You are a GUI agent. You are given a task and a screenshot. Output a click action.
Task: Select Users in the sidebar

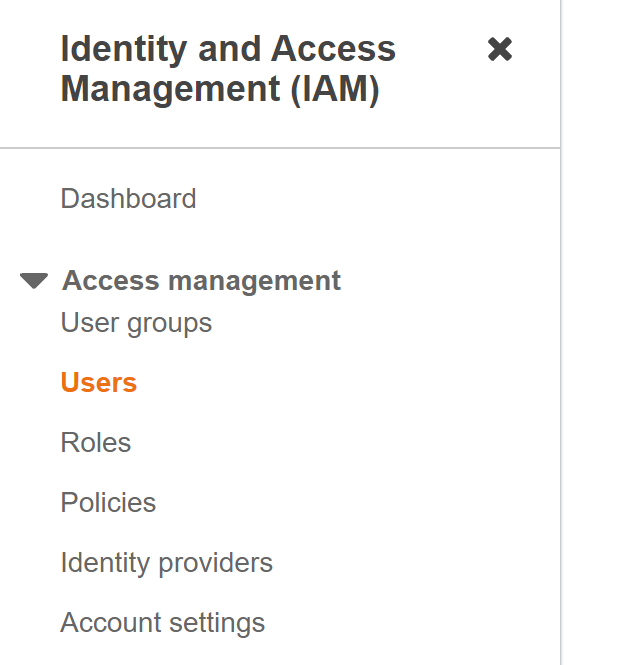[x=99, y=383]
